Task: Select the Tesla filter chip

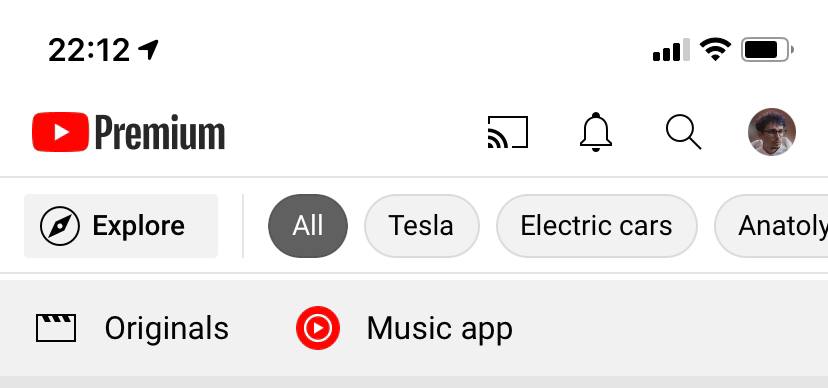Action: coord(421,226)
